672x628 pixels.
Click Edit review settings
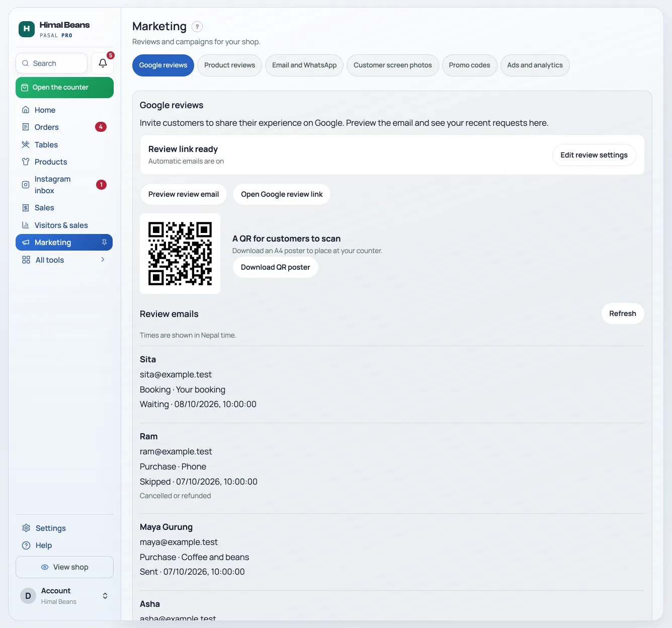[594, 155]
